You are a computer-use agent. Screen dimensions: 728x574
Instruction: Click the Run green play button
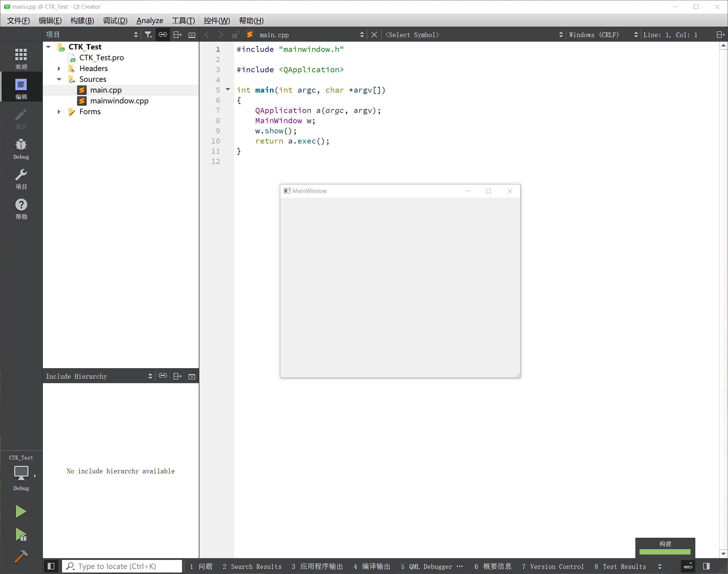[x=20, y=511]
